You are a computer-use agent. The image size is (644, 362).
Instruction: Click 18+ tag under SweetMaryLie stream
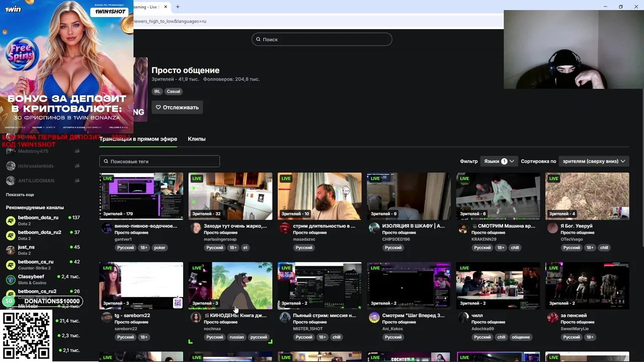tap(590, 337)
